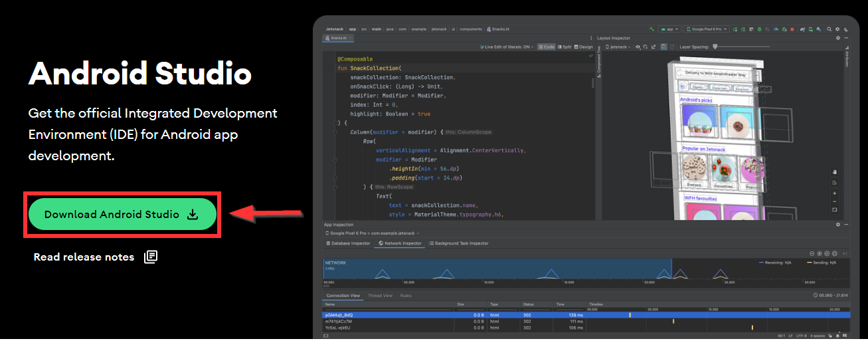Select the pGM4sjt_8dQ connection row
868x347 pixels.
[x=586, y=314]
